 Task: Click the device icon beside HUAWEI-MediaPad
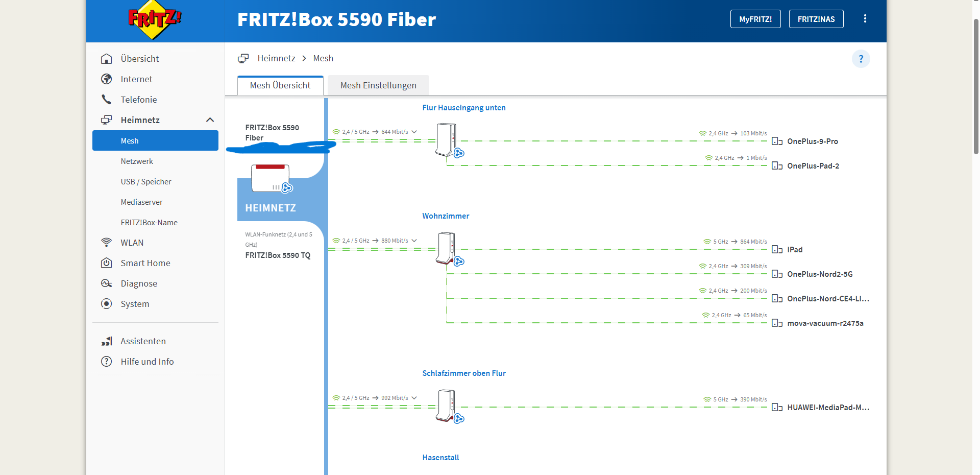777,408
